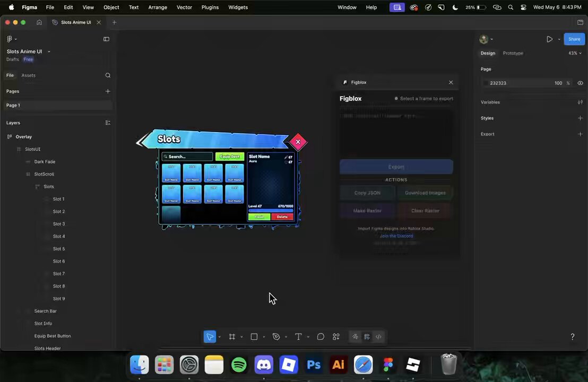The width and height of the screenshot is (588, 382).
Task: Open the Vector menu
Action: click(184, 7)
